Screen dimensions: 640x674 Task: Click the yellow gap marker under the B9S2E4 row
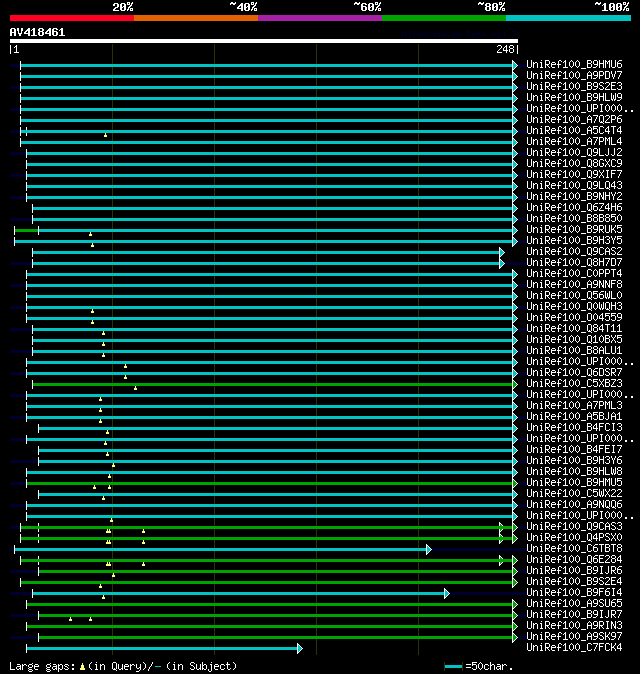(100, 586)
